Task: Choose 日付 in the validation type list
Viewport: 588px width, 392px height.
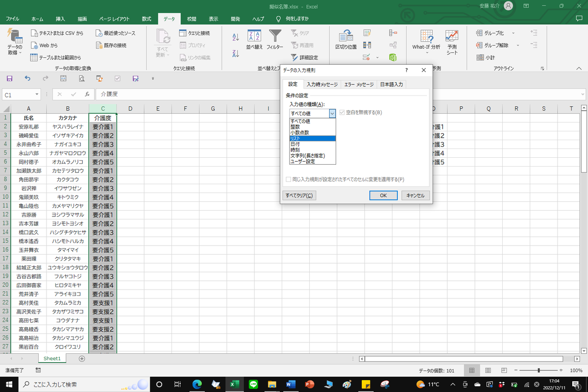Action: (312, 144)
